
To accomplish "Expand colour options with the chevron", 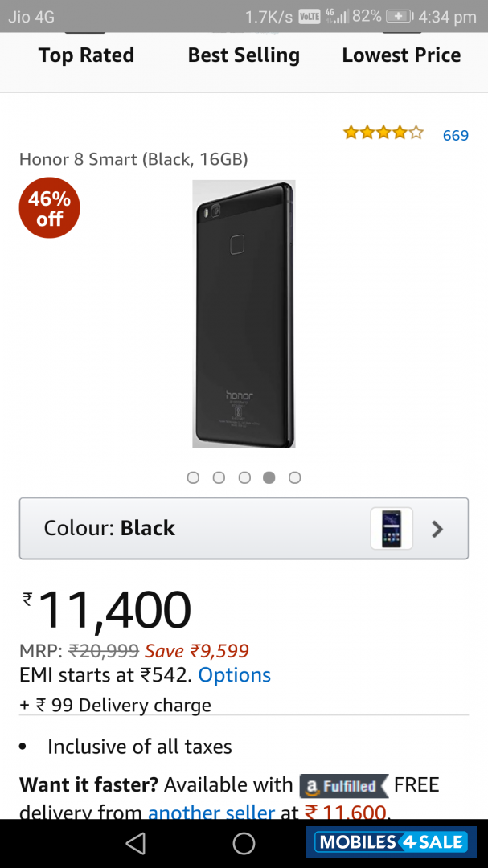I will [x=437, y=529].
